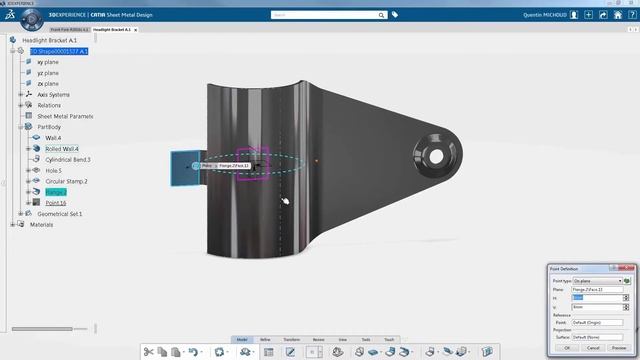The width and height of the screenshot is (640, 360).
Task: Click the sketch pencil icon
Action: 290,352
